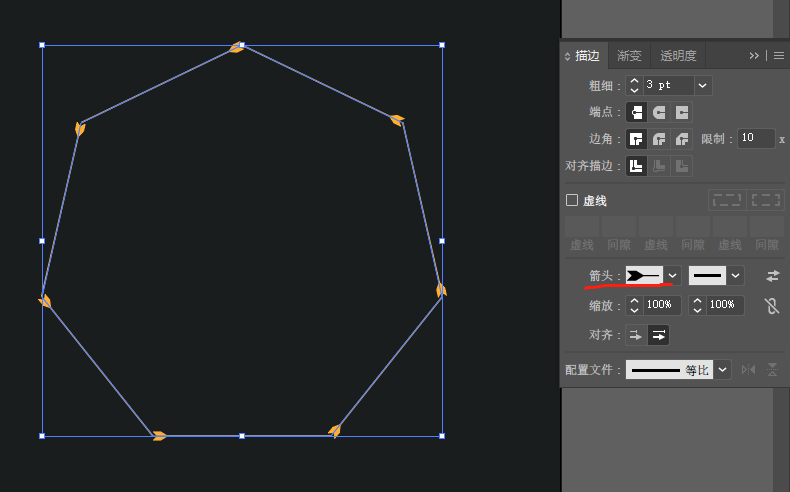The image size is (790, 492).
Task: Place arrow tip at path end
Action: 659,335
